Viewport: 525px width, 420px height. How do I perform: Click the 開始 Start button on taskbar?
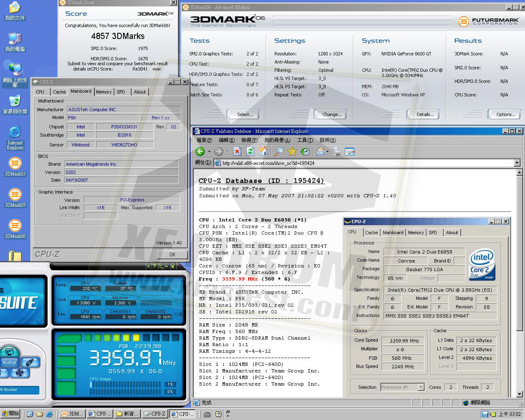(11, 413)
